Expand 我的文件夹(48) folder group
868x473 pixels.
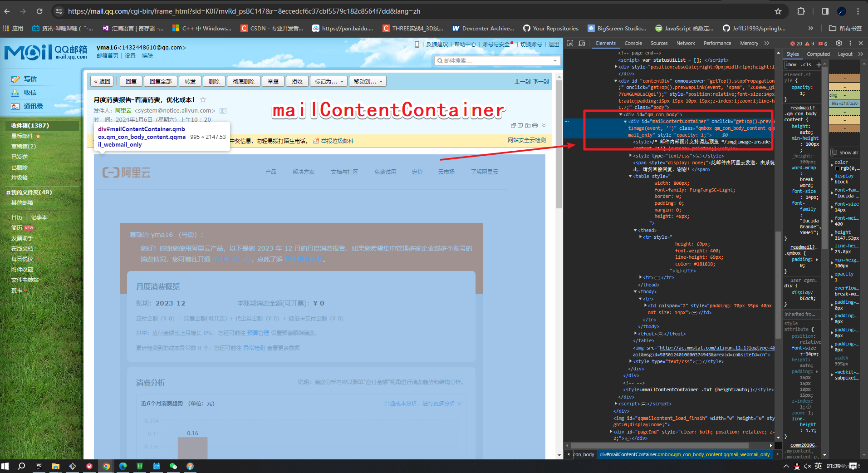[8, 192]
